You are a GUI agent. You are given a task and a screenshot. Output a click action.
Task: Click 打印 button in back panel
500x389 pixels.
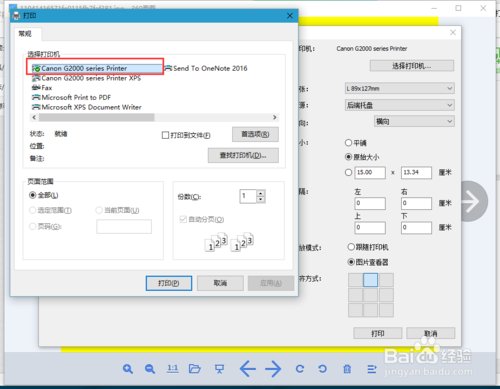coord(378,333)
